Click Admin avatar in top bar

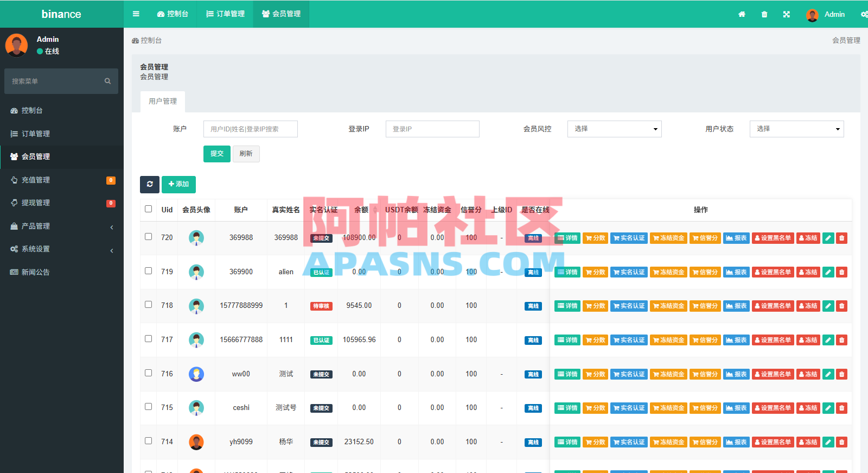tap(812, 15)
